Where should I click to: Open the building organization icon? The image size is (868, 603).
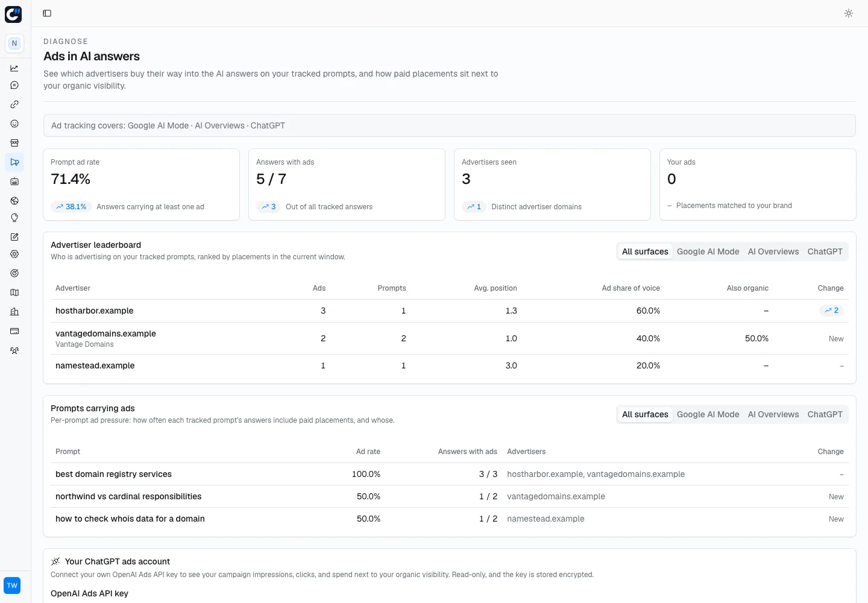pyautogui.click(x=14, y=312)
